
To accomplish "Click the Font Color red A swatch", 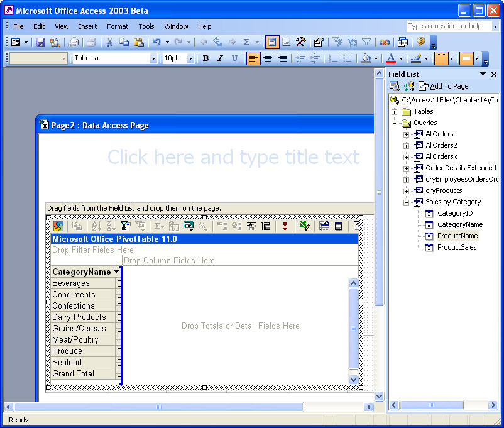I will 391,58.
